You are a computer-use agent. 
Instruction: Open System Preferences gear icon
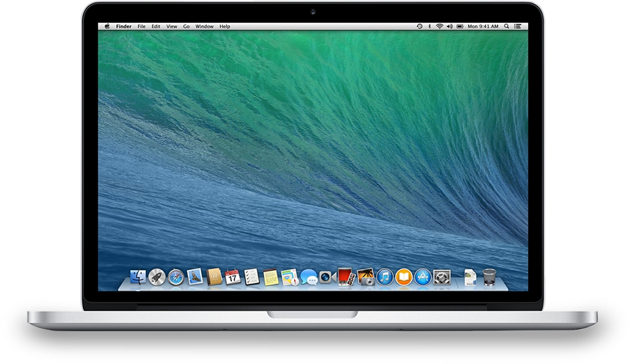(x=442, y=277)
